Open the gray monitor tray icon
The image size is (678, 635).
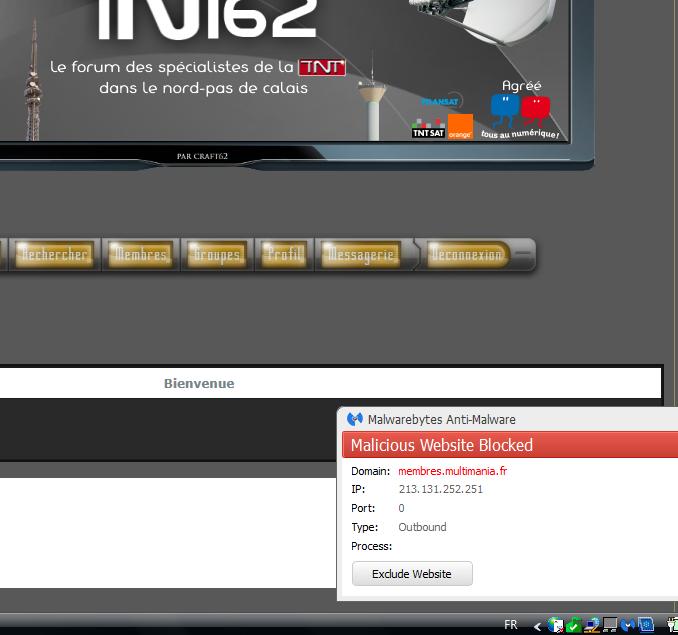[610, 625]
